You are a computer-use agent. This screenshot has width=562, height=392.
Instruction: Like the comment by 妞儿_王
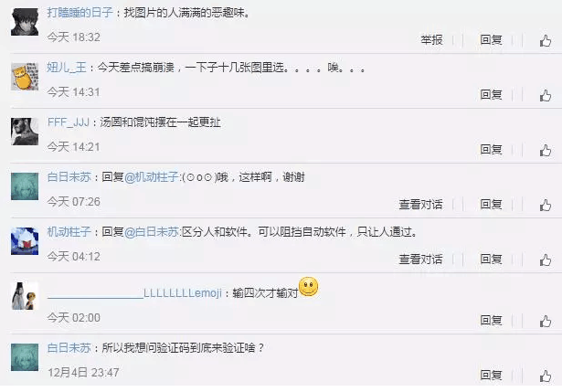point(546,95)
